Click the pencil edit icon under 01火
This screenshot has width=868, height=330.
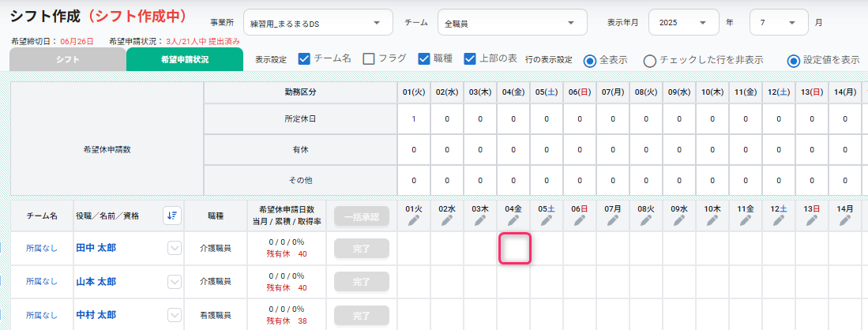tap(414, 220)
